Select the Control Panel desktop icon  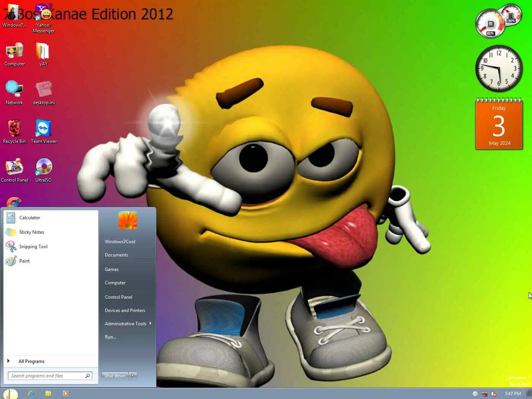(14, 170)
